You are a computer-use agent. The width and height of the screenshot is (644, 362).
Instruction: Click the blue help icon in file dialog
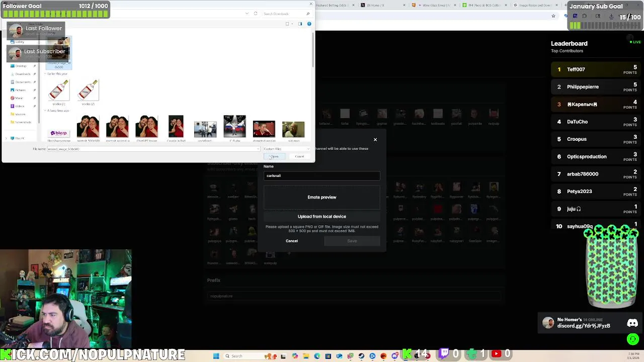(309, 24)
